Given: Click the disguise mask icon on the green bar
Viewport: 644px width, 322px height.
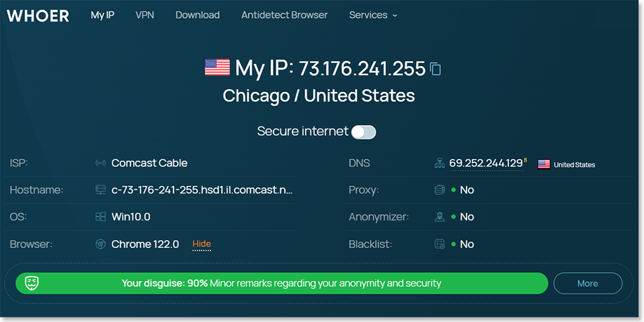Looking at the screenshot, I should (x=32, y=283).
